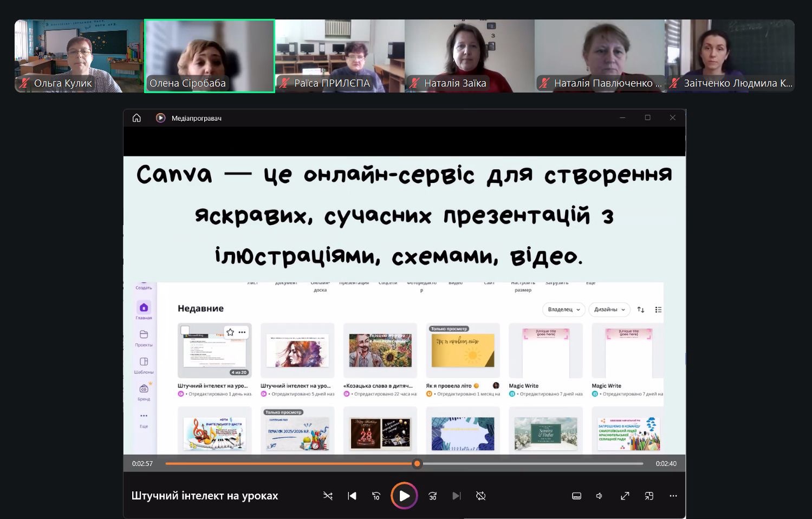Maximize the Медіапрогравач window
The height and width of the screenshot is (519, 812).
pos(647,117)
